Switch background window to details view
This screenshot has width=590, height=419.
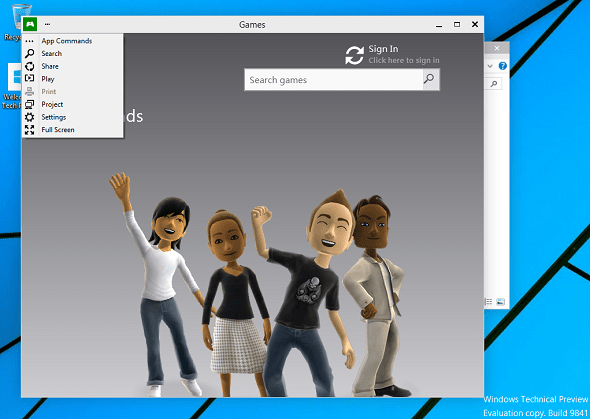point(488,302)
